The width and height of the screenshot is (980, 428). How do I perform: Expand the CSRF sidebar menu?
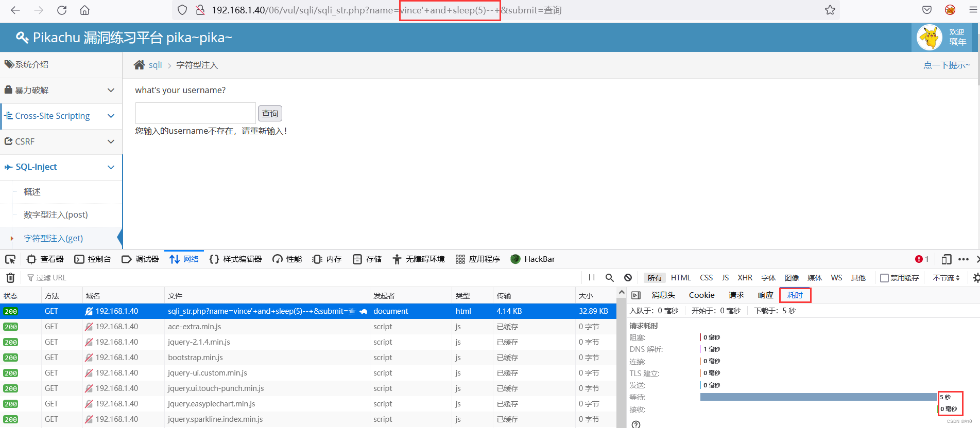(x=61, y=141)
